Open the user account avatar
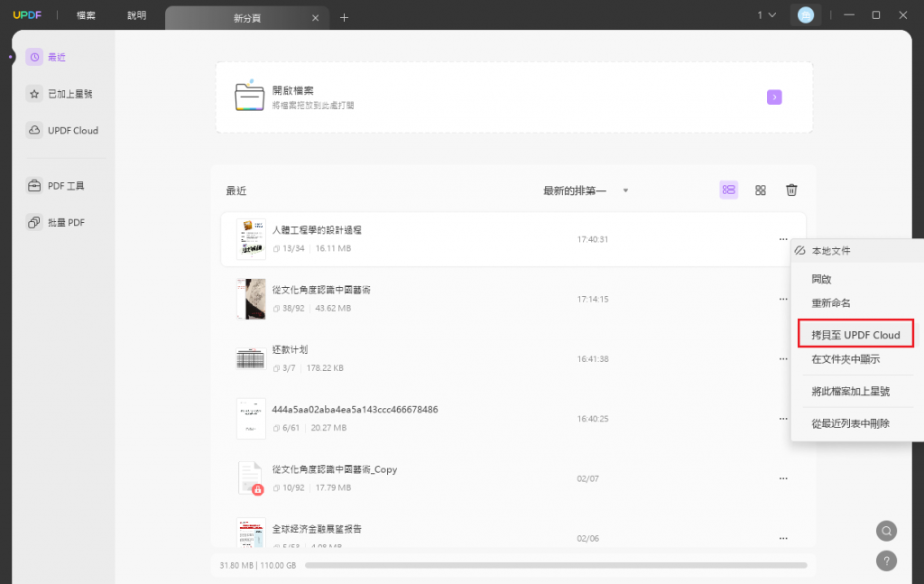The image size is (924, 584). click(806, 15)
